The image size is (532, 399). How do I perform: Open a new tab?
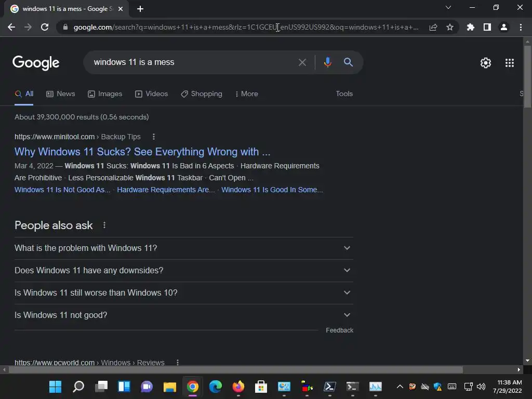pyautogui.click(x=140, y=9)
